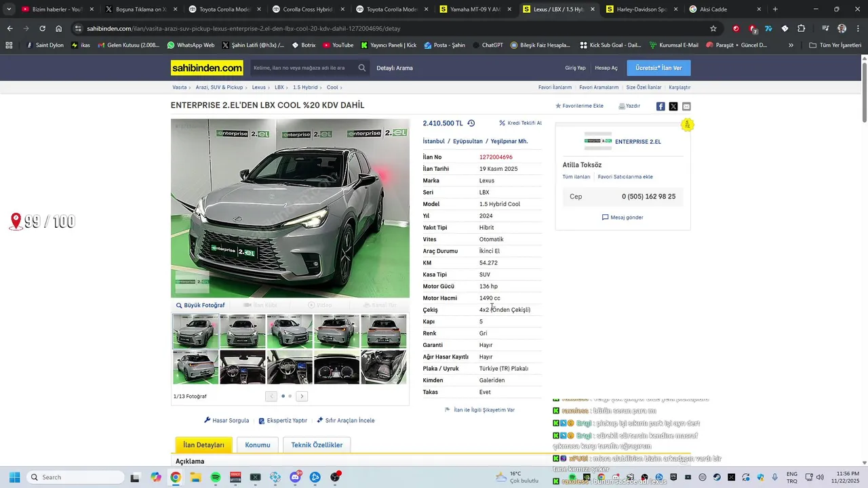The height and width of the screenshot is (488, 868).
Task: Click the Ücretsiz İlan Ver button
Action: (x=658, y=68)
